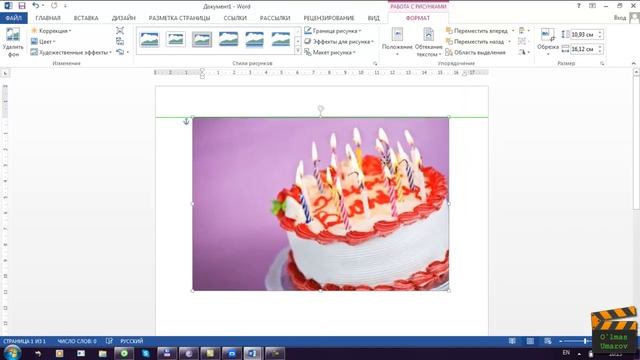Click the tab selector at the ruler's left end
Image resolution: width=640 pixels, height=360 pixels.
point(5,73)
